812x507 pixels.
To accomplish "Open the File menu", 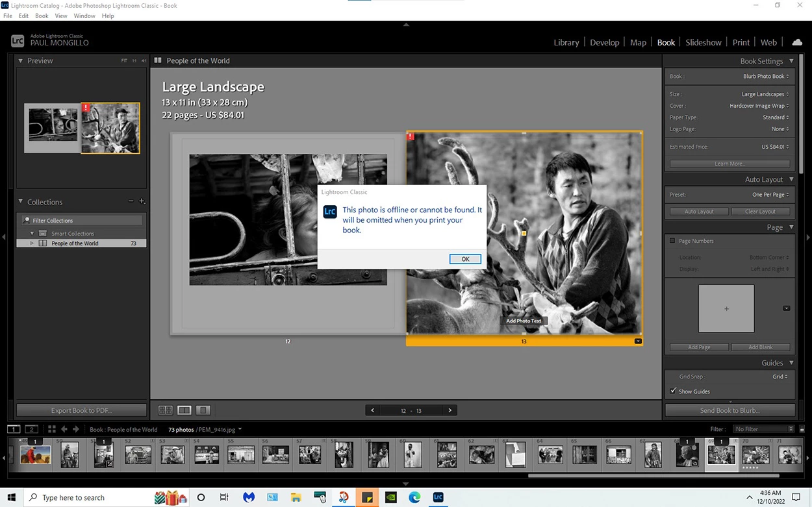I will pyautogui.click(x=8, y=16).
